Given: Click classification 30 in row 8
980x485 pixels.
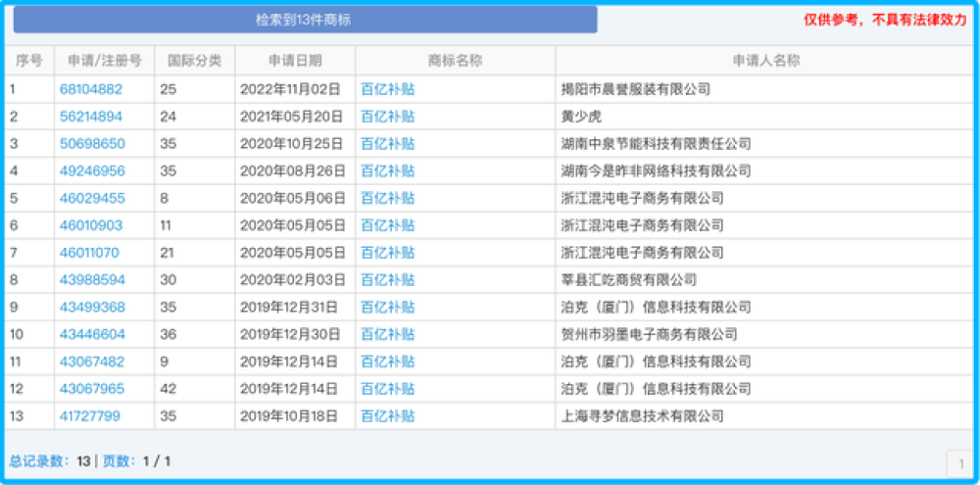Looking at the screenshot, I should [x=169, y=280].
